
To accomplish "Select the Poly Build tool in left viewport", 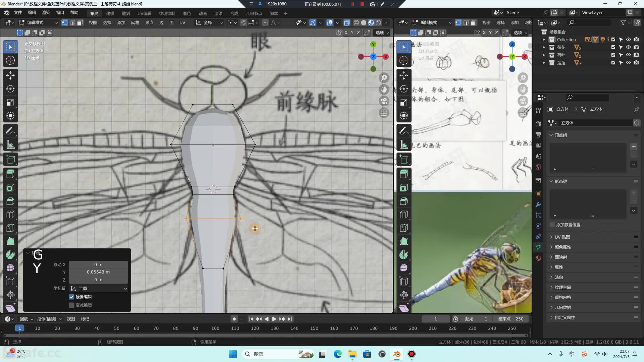I will [10, 241].
